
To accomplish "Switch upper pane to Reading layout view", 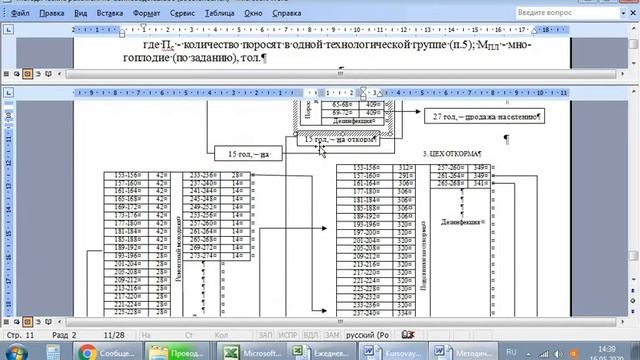I will 49,74.
